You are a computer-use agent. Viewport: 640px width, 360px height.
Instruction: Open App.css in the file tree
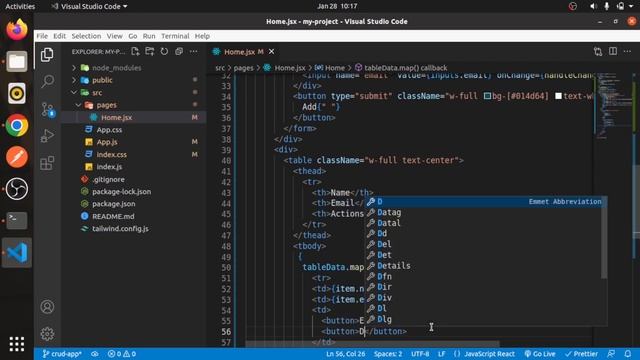tap(109, 130)
